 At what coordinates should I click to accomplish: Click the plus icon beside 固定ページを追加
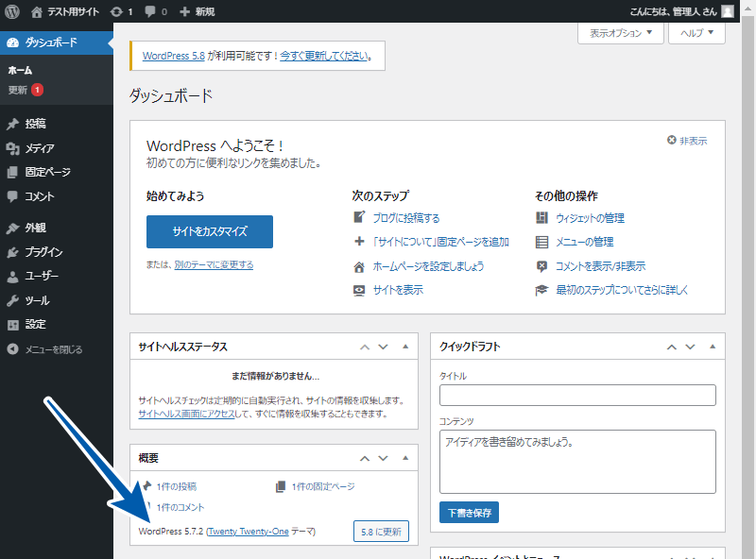[x=359, y=242]
